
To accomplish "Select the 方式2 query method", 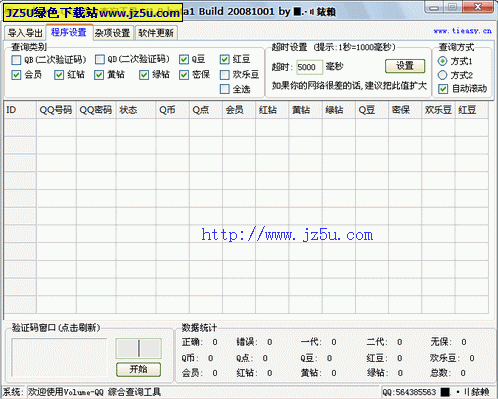I will (x=442, y=75).
